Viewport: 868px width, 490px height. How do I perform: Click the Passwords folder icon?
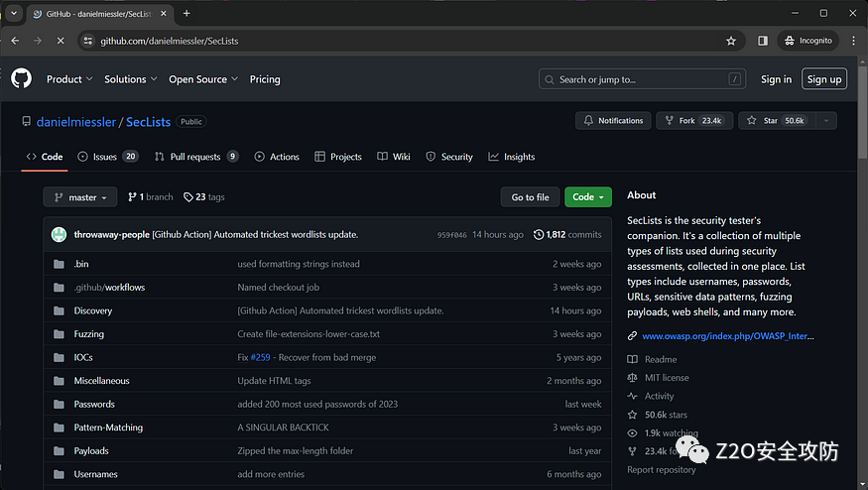[x=59, y=404]
